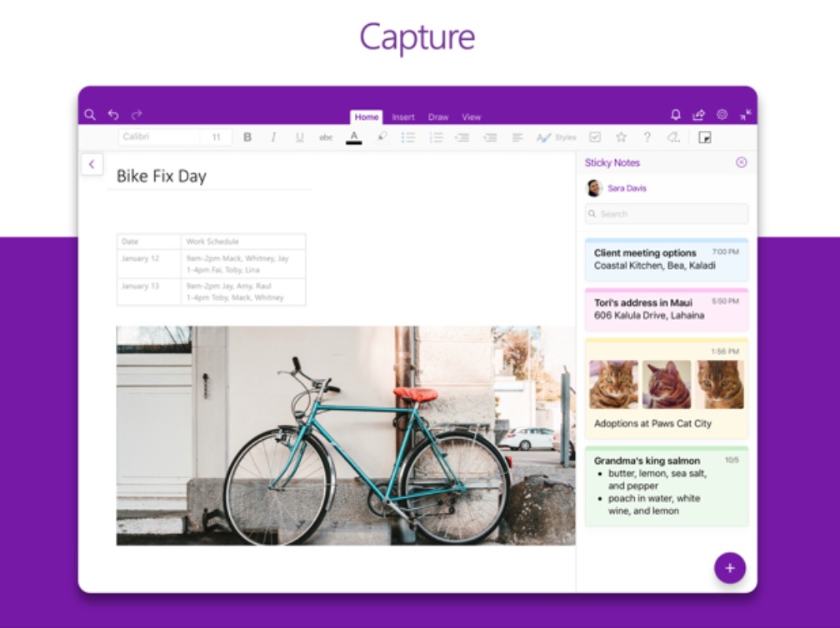
Task: Insert numbered list
Action: pyautogui.click(x=436, y=137)
